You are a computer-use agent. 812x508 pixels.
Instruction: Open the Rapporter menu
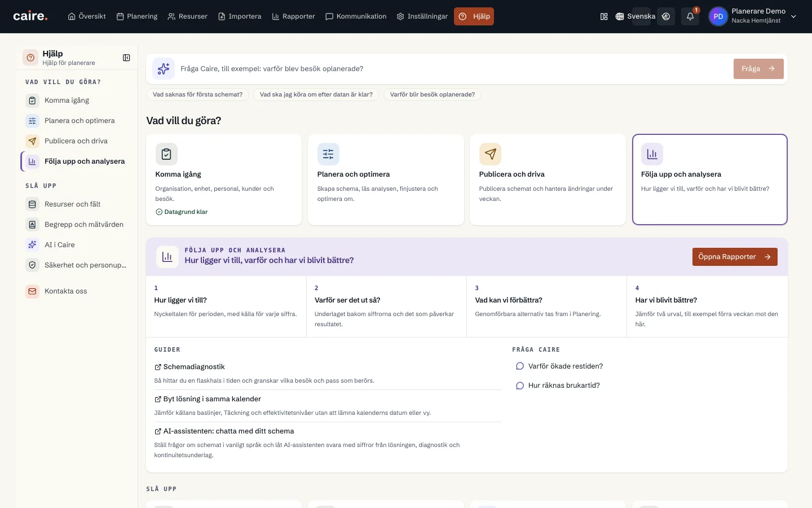pos(293,16)
